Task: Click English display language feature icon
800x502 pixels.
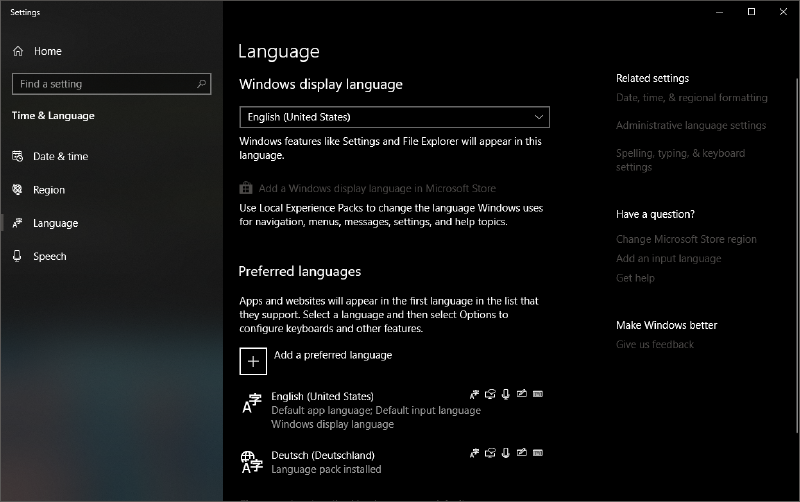Action: [x=474, y=394]
